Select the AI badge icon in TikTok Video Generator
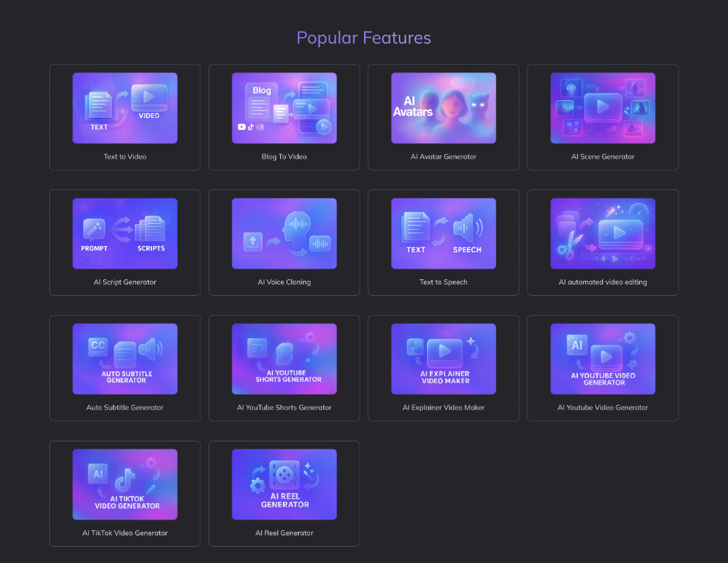This screenshot has width=728, height=563. point(98,473)
